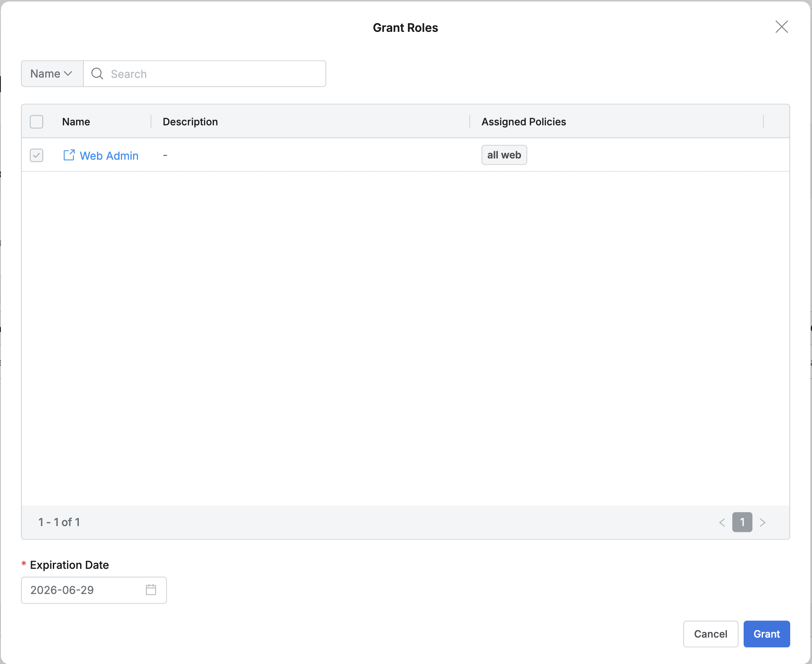The image size is (812, 664).
Task: Click the Web Admin row description cell
Action: (310, 155)
